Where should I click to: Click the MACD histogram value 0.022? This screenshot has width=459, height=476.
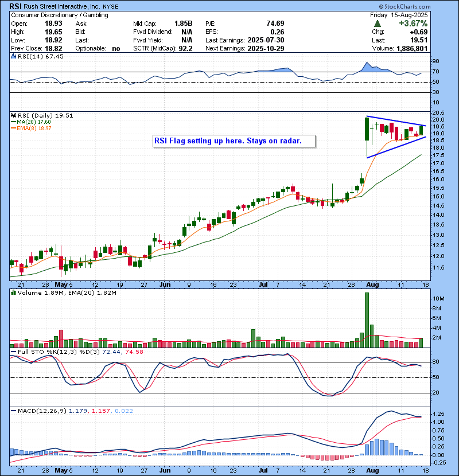pyautogui.click(x=124, y=411)
